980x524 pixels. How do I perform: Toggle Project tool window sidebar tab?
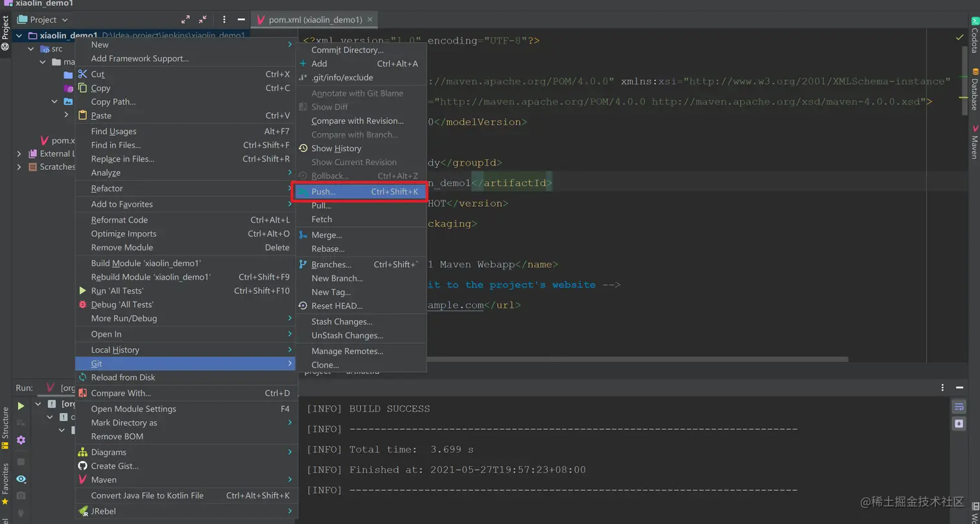tap(5, 32)
